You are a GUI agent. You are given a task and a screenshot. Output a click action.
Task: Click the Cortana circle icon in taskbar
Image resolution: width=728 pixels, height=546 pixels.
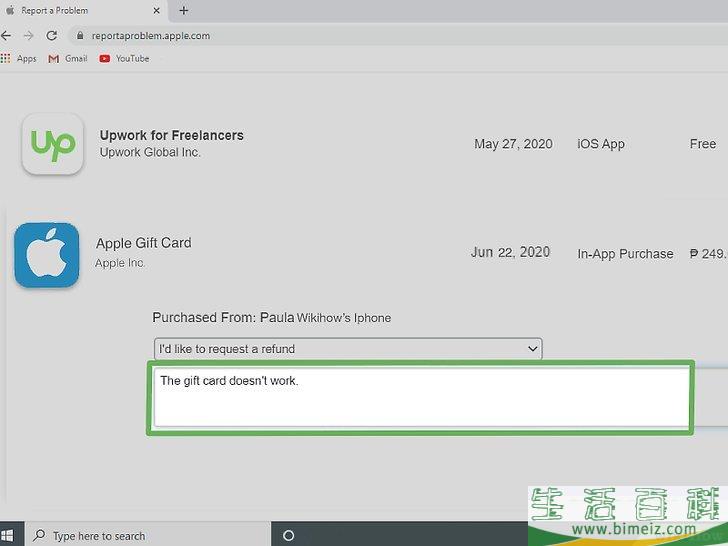point(288,535)
